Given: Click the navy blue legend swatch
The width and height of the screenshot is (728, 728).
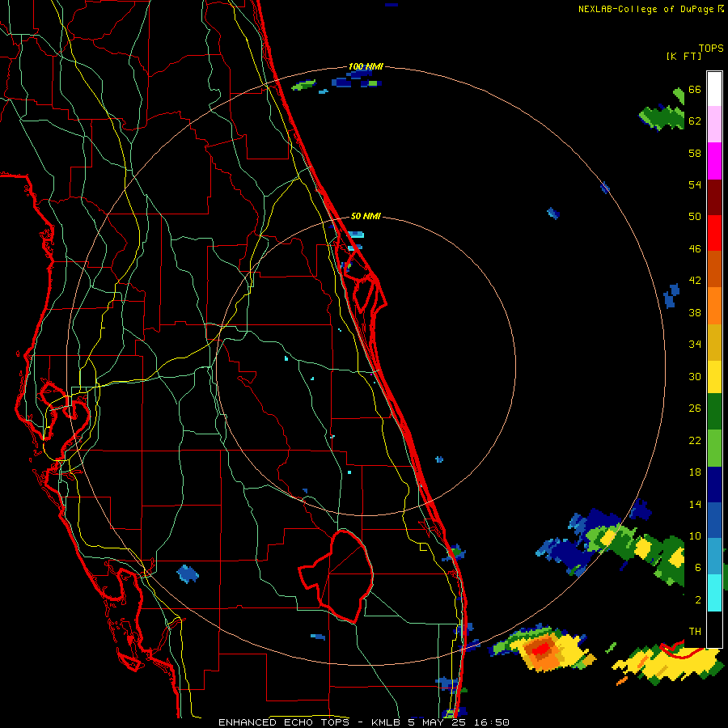Looking at the screenshot, I should click(714, 485).
